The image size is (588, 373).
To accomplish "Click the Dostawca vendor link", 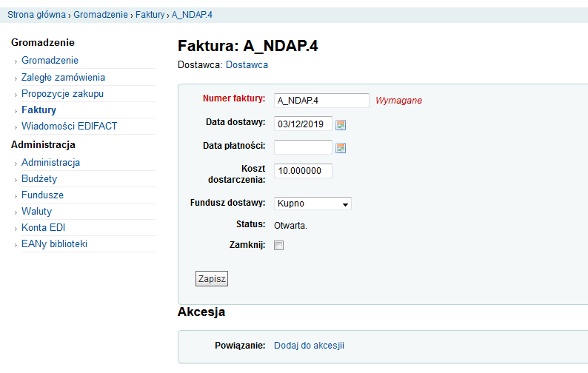I will tap(247, 65).
